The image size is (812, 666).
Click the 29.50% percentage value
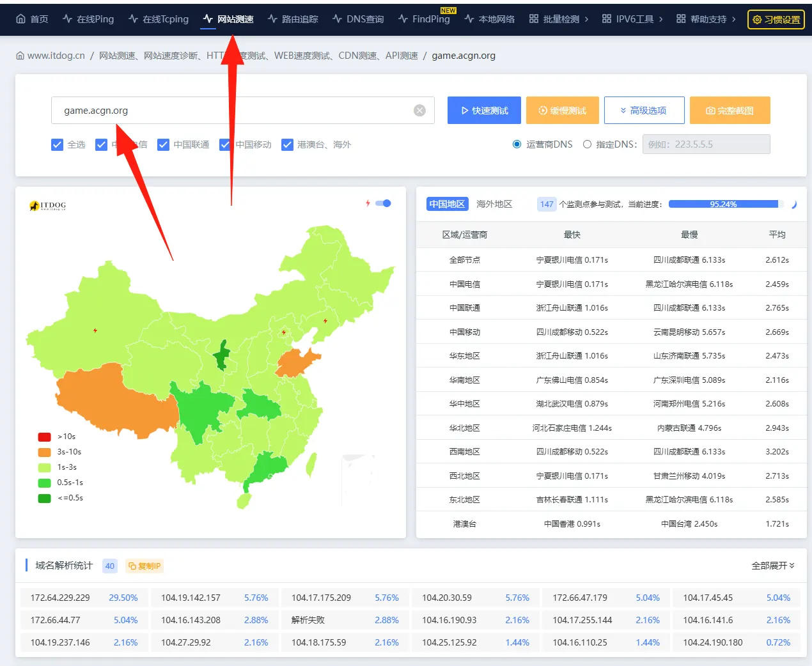coord(123,598)
